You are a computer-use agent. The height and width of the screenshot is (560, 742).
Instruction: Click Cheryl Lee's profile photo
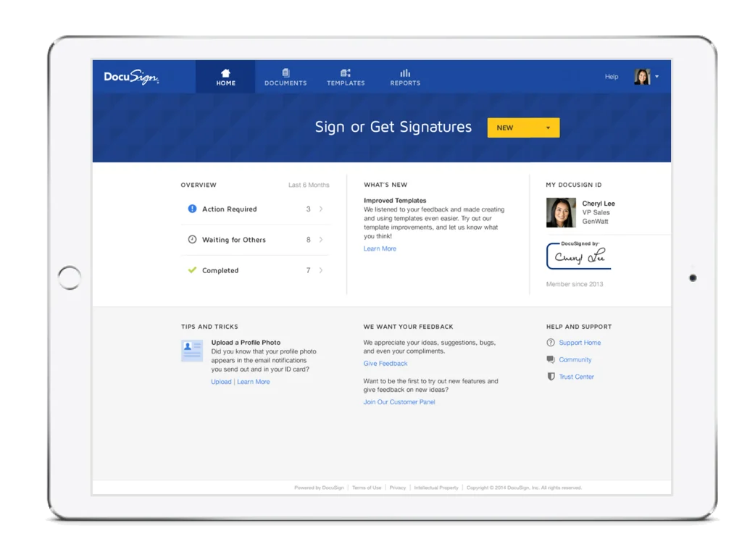pos(562,212)
